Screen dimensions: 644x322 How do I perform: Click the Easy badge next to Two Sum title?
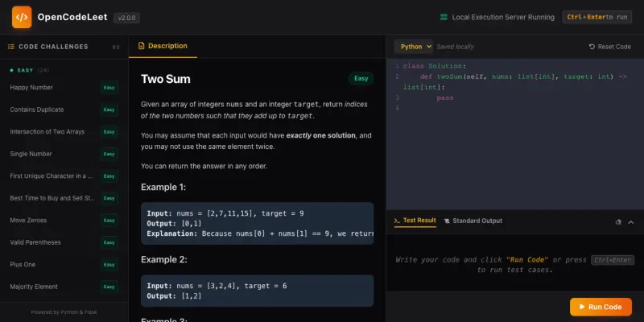pyautogui.click(x=361, y=78)
